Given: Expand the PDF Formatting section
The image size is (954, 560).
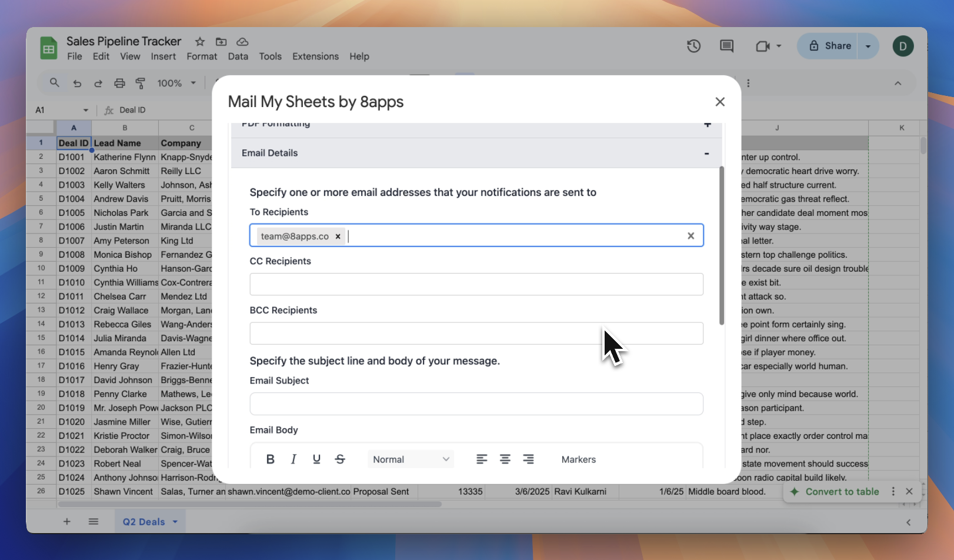Looking at the screenshot, I should 708,125.
